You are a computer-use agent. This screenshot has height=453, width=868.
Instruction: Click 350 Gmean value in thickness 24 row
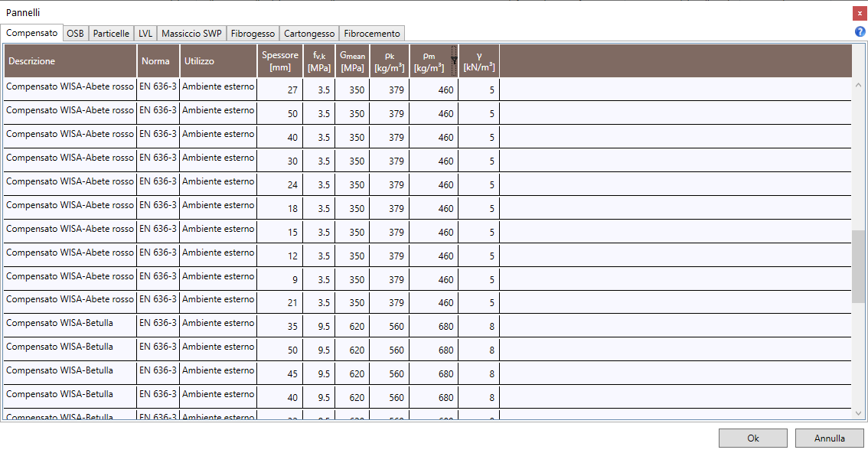(x=357, y=184)
